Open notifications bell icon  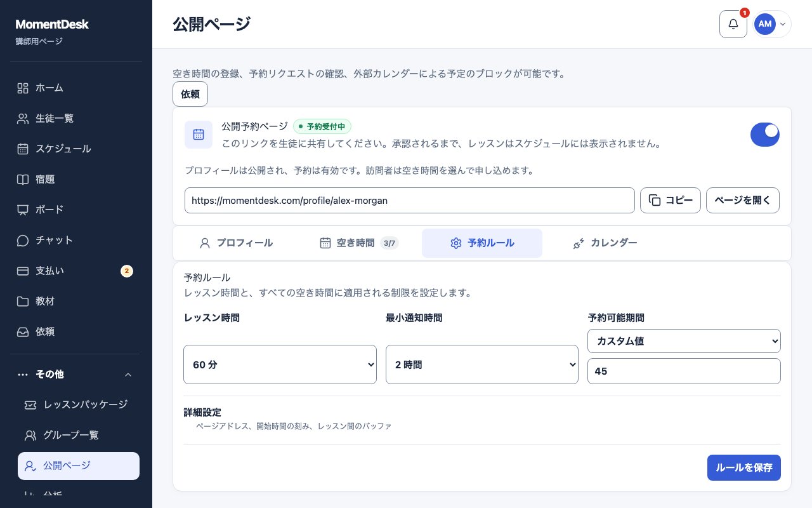click(x=733, y=24)
